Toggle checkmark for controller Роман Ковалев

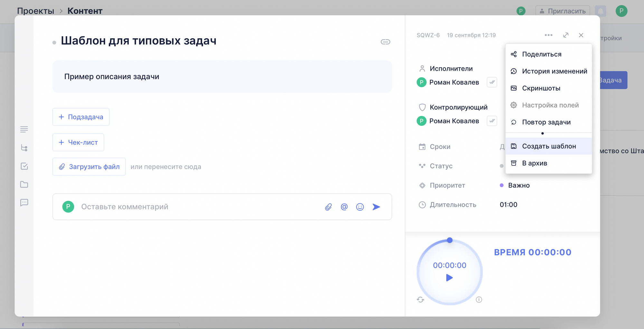click(x=492, y=121)
